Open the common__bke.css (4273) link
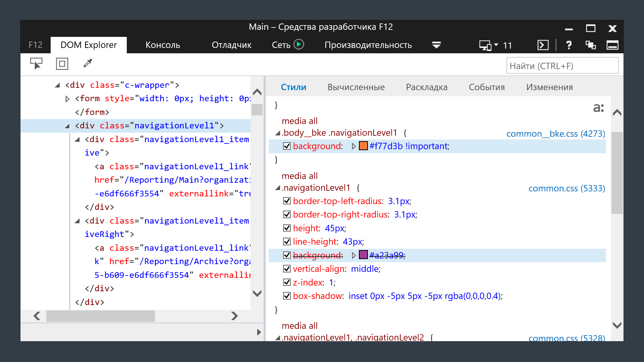The width and height of the screenshot is (644, 362). 555,133
